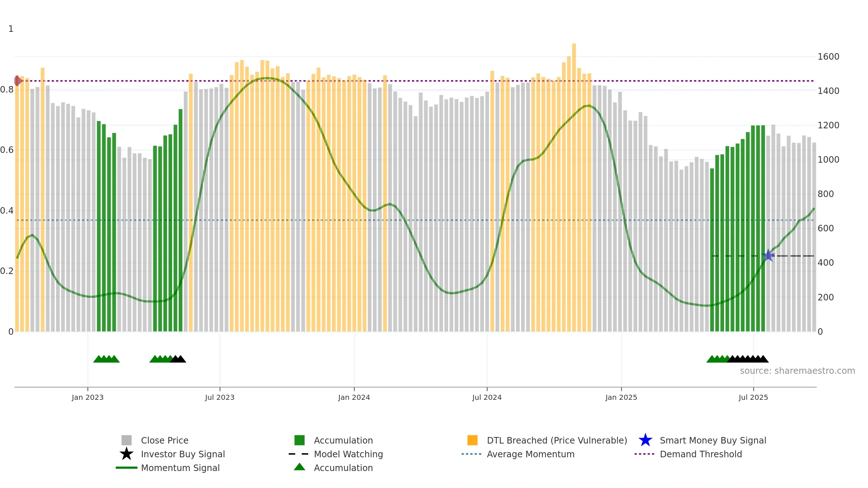The width and height of the screenshot is (868, 488).
Task: Click green Accumulation square legend swatch
Action: [x=299, y=440]
